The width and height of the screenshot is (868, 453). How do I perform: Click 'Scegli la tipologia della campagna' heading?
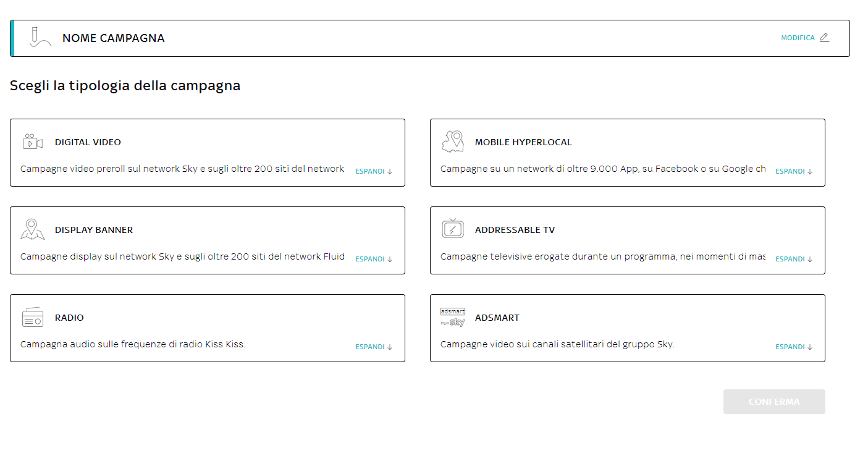(125, 86)
